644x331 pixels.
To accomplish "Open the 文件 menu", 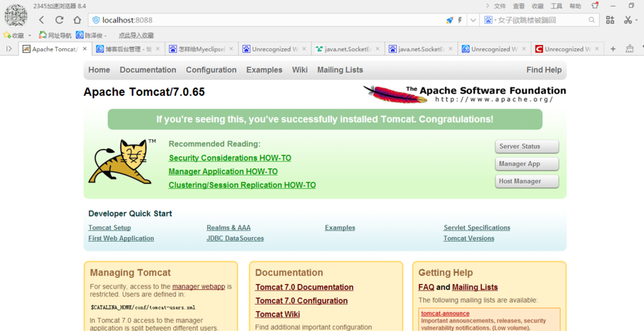I will click(x=500, y=6).
